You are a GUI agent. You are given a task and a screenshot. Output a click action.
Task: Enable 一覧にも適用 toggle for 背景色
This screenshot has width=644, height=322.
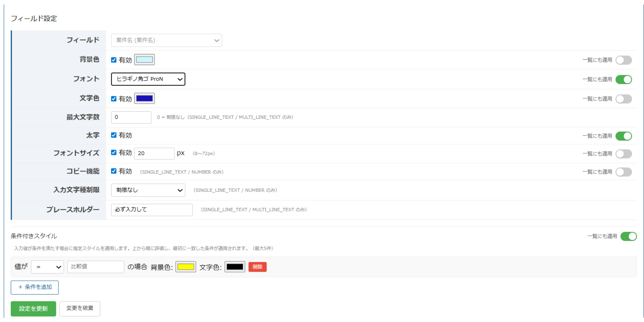tap(623, 60)
